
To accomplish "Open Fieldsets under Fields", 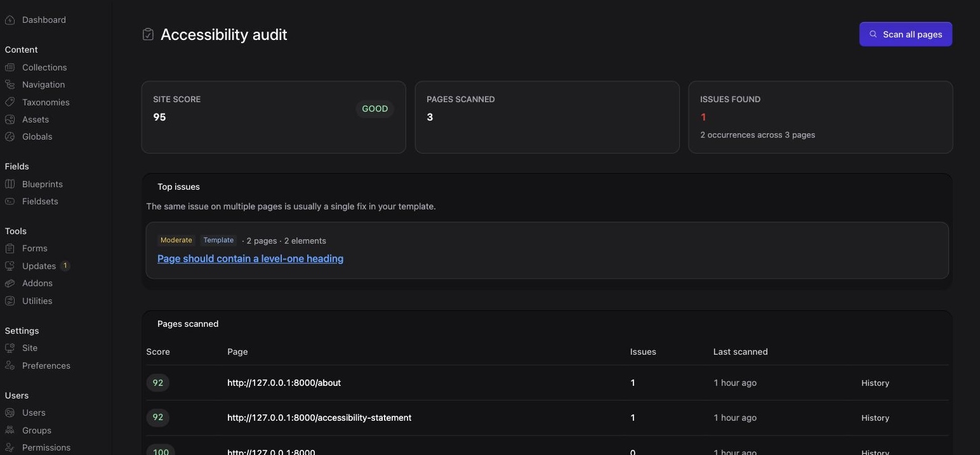I will 40,201.
